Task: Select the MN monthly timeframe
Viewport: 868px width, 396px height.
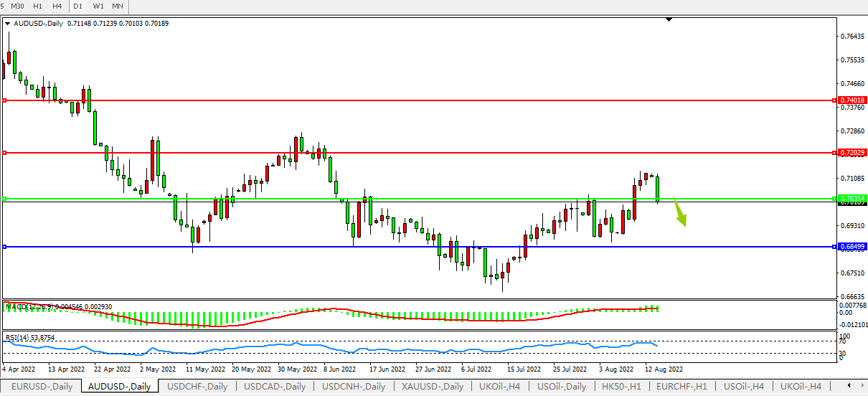Action: 118,6
